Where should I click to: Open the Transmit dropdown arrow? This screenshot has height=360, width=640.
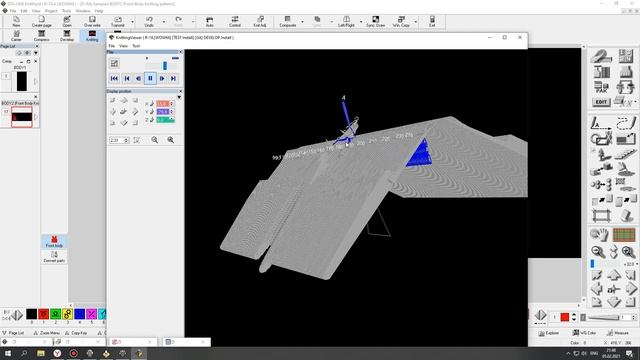[x=133, y=22]
